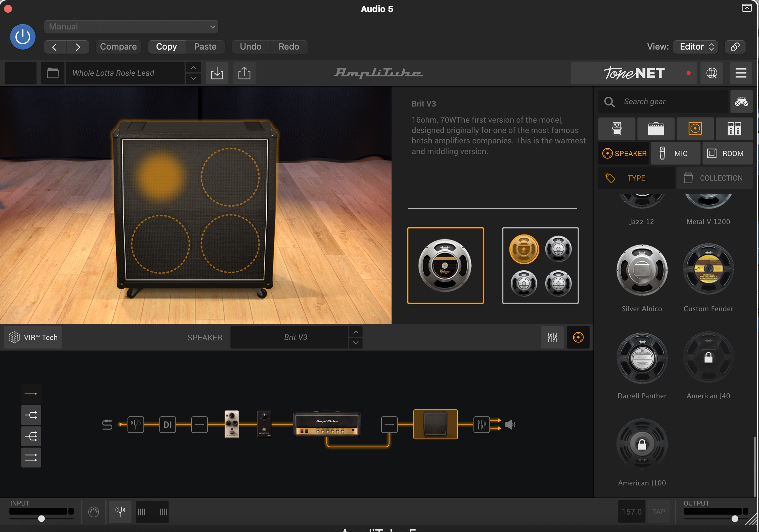Choose the Silver Alnico speaker
The image size is (759, 532).
(642, 270)
